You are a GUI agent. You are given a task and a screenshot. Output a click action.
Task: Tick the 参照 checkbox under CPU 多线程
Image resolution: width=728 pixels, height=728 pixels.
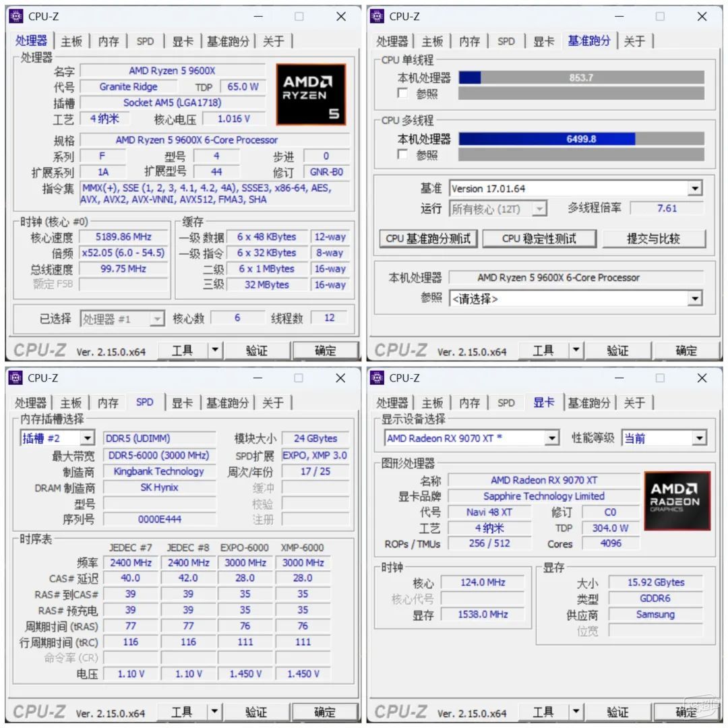pos(402,154)
